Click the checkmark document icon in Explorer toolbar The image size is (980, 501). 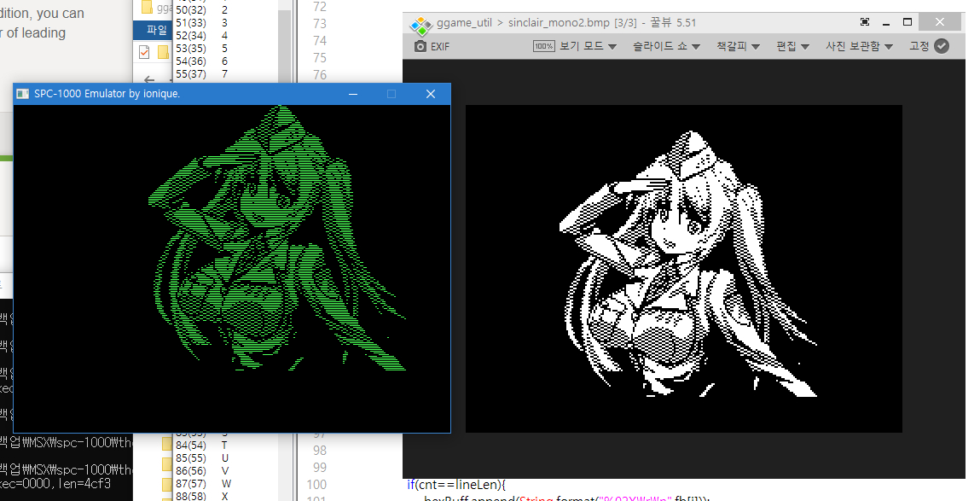coord(144,52)
